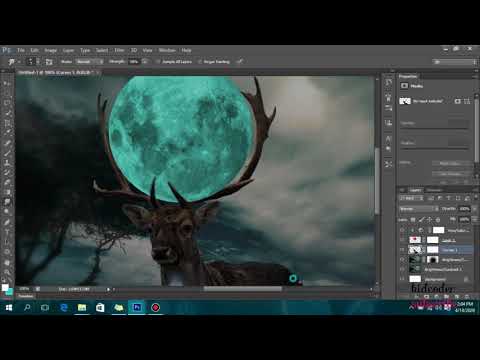This screenshot has height=360, width=480.
Task: Select the Quick Selection tool
Action: pos(7,113)
